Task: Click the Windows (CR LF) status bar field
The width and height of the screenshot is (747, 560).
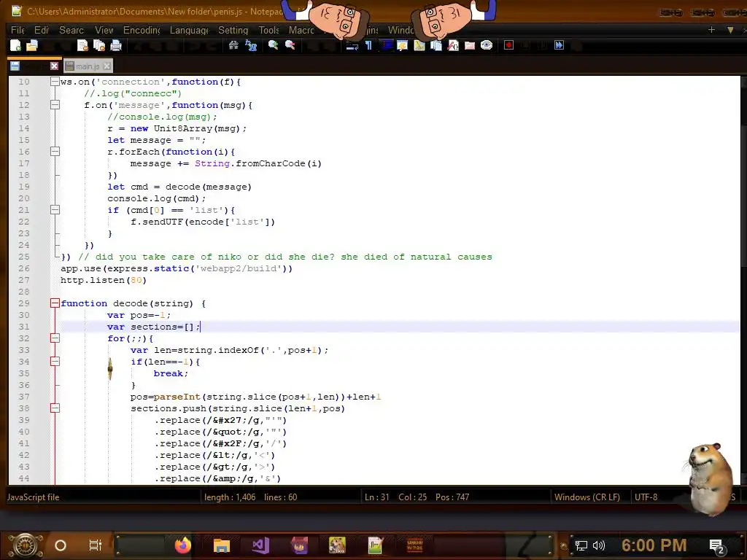Action: [x=587, y=497]
